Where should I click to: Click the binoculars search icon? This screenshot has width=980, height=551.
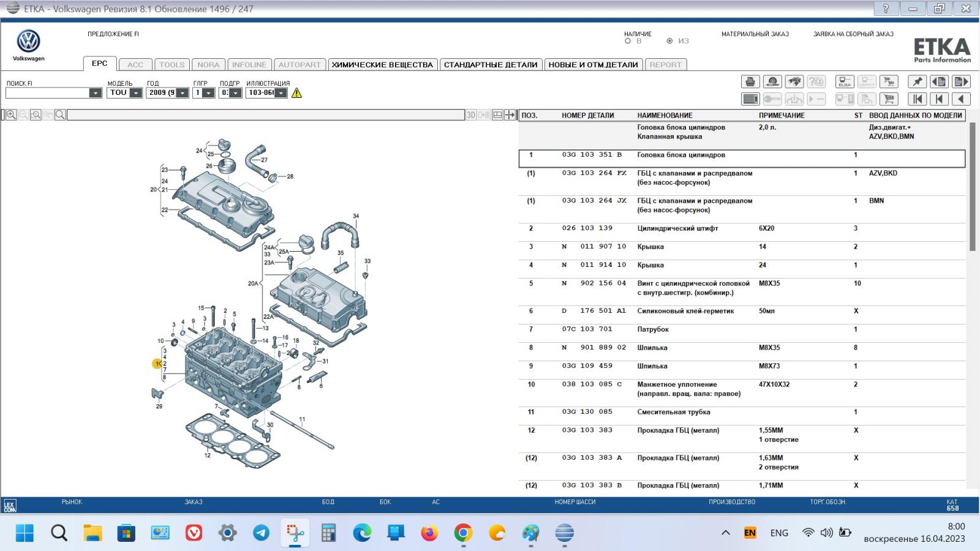point(794,81)
